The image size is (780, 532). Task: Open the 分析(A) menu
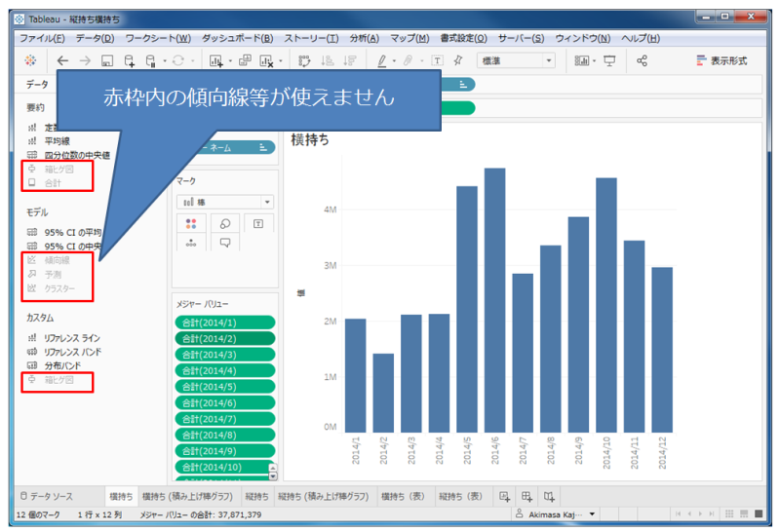[364, 38]
